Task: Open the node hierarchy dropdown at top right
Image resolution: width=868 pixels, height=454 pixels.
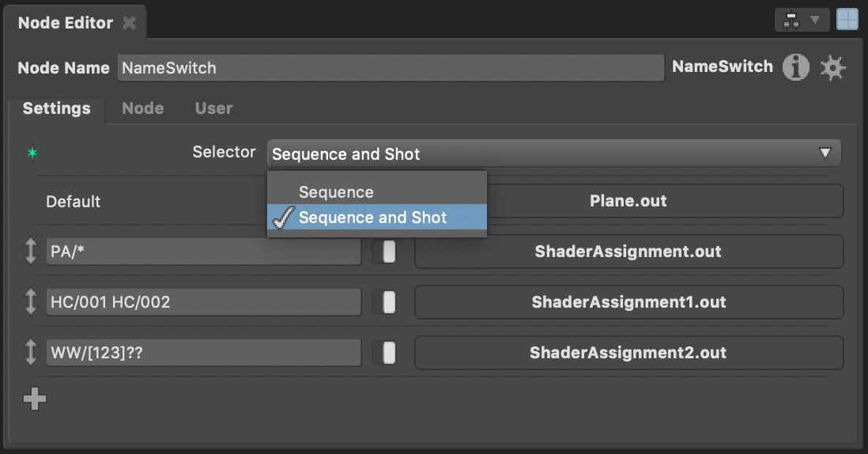Action: point(802,21)
